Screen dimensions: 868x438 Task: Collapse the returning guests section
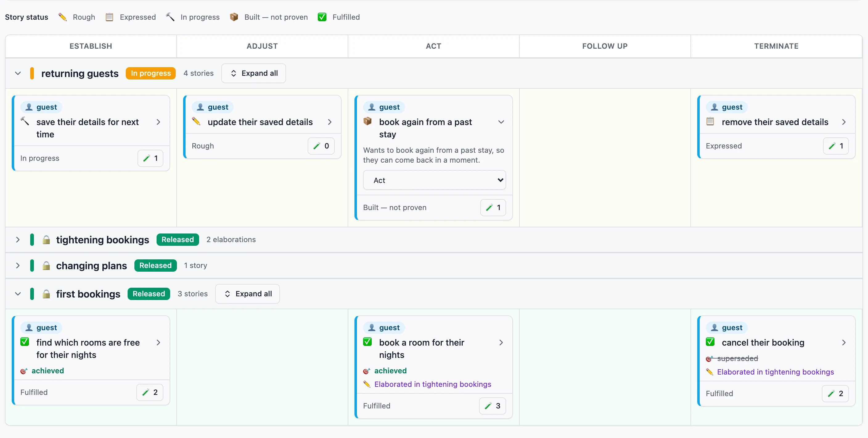(18, 73)
